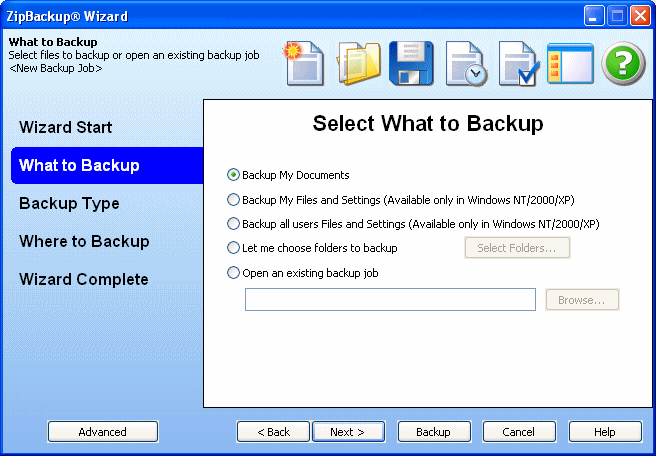The width and height of the screenshot is (656, 456).
Task: Click the Cancel button
Action: (519, 432)
